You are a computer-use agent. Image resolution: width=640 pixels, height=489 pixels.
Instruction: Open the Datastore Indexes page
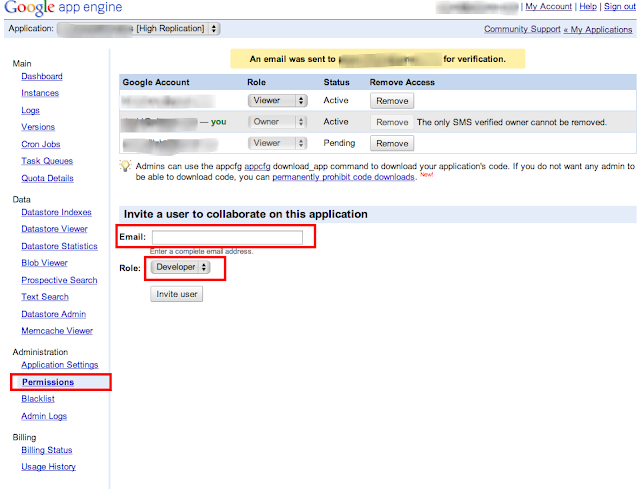56,212
